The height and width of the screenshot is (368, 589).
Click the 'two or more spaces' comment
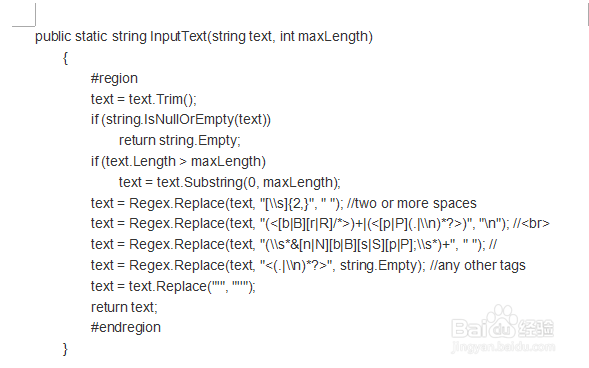pyautogui.click(x=412, y=203)
